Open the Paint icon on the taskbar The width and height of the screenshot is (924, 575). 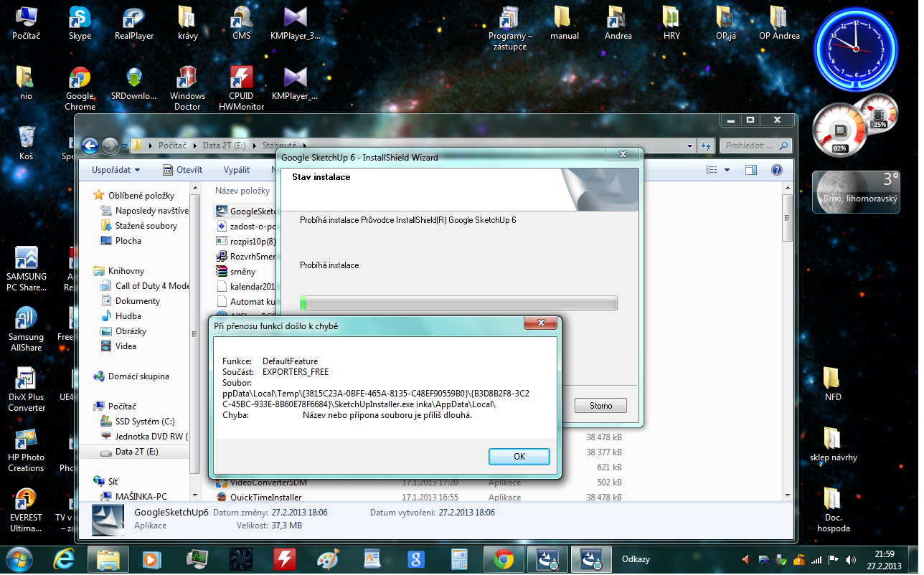click(x=326, y=559)
